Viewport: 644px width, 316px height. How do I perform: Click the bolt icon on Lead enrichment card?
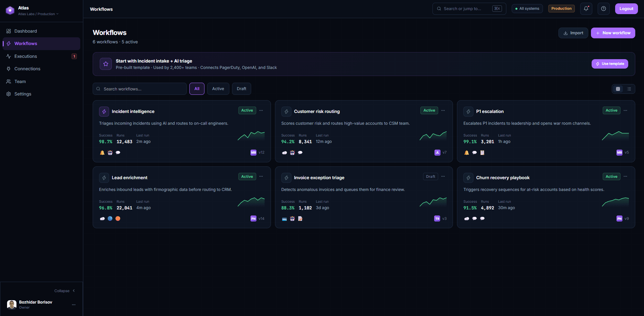coord(104,178)
